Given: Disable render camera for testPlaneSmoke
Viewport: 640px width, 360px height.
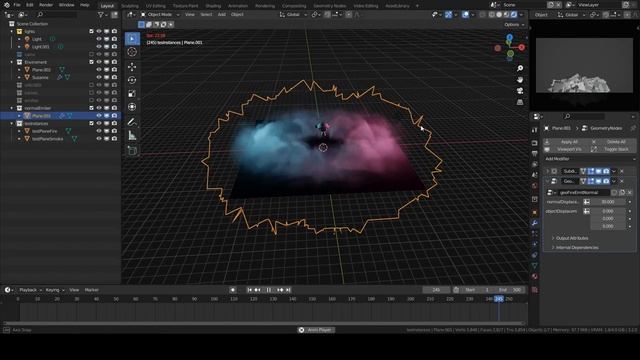Looking at the screenshot, I should click(x=114, y=139).
